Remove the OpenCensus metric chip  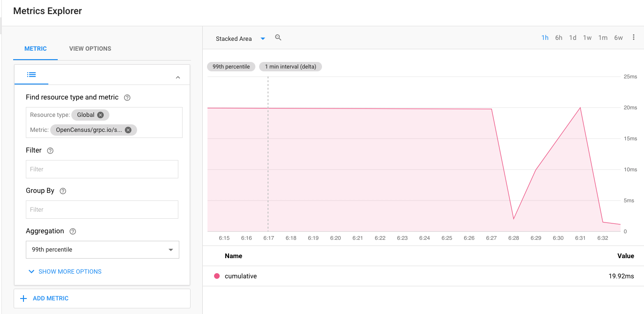point(128,130)
